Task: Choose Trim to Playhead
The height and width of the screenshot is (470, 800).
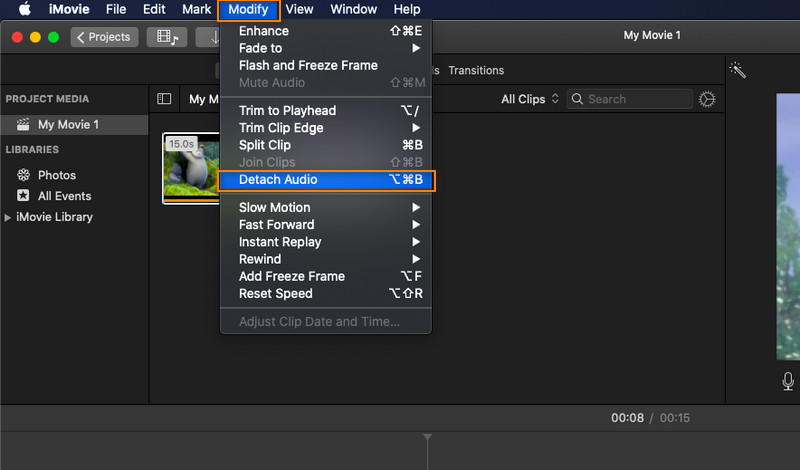Action: pos(326,111)
